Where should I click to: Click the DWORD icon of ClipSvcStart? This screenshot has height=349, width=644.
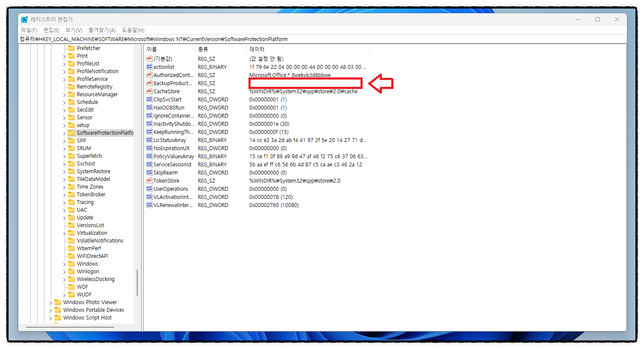149,99
